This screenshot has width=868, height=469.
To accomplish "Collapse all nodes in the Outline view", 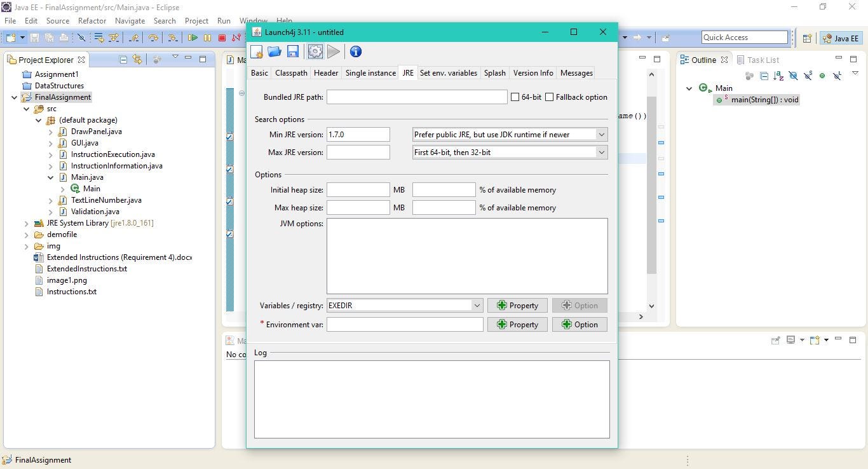I will coord(764,76).
